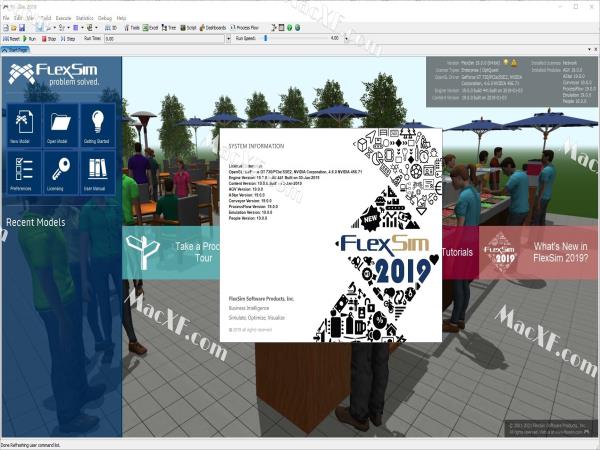Click the FlexSim 2019 badge icon
The width and height of the screenshot is (600, 450).
pyautogui.click(x=499, y=253)
